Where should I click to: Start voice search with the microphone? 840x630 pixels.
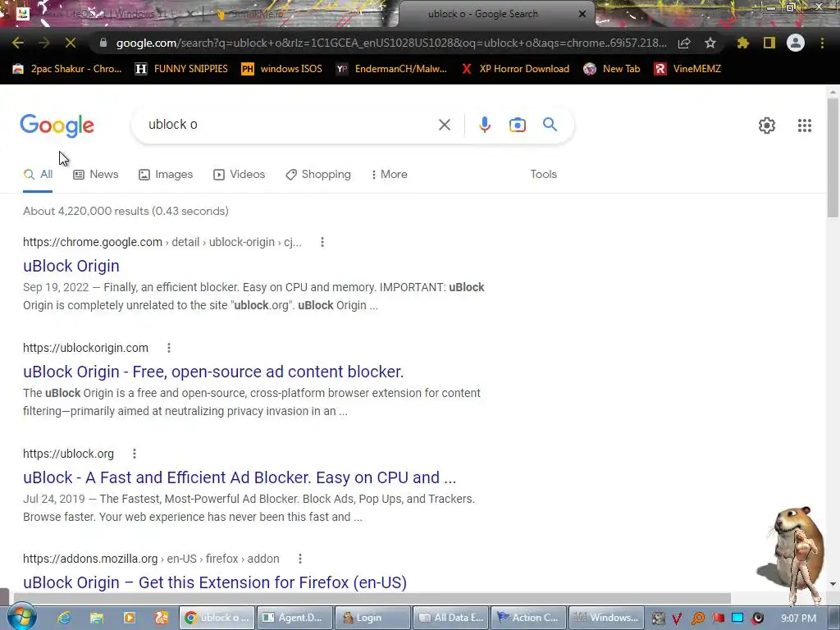[x=484, y=125]
